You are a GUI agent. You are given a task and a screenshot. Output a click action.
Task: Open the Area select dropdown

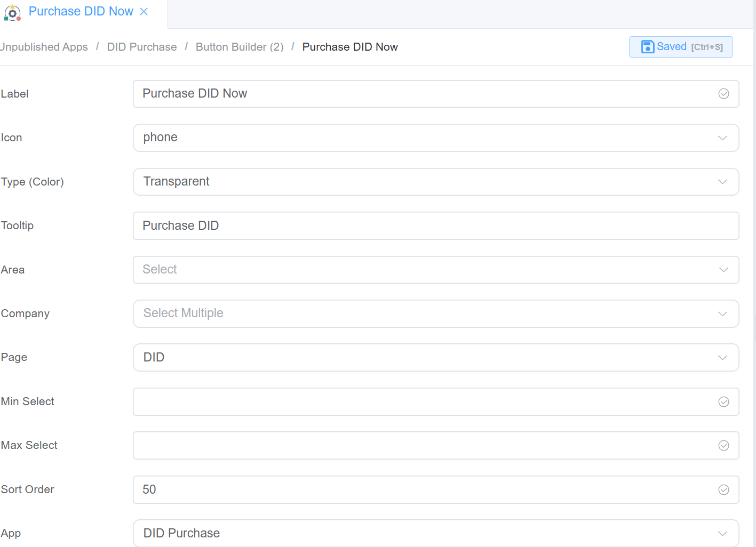(x=435, y=270)
